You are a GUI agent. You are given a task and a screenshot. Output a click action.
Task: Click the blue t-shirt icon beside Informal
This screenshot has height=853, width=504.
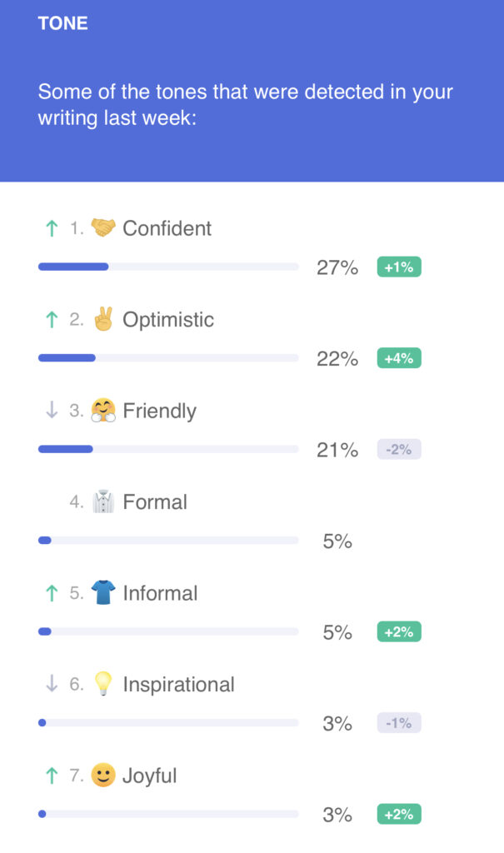click(x=103, y=593)
